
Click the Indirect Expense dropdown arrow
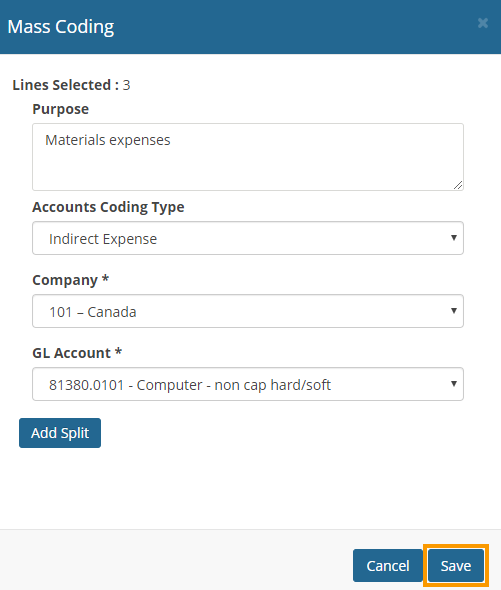[454, 238]
